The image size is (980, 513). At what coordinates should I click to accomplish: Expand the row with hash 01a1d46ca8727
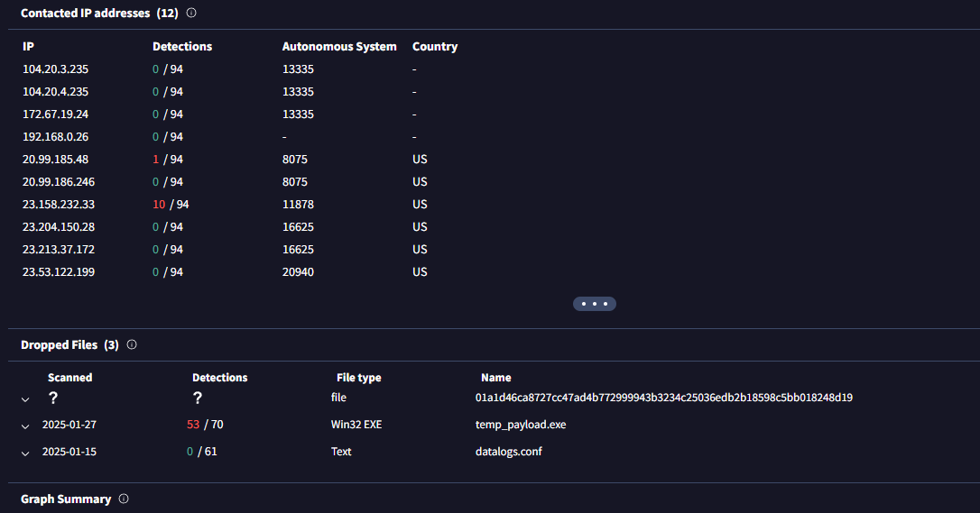[25, 399]
